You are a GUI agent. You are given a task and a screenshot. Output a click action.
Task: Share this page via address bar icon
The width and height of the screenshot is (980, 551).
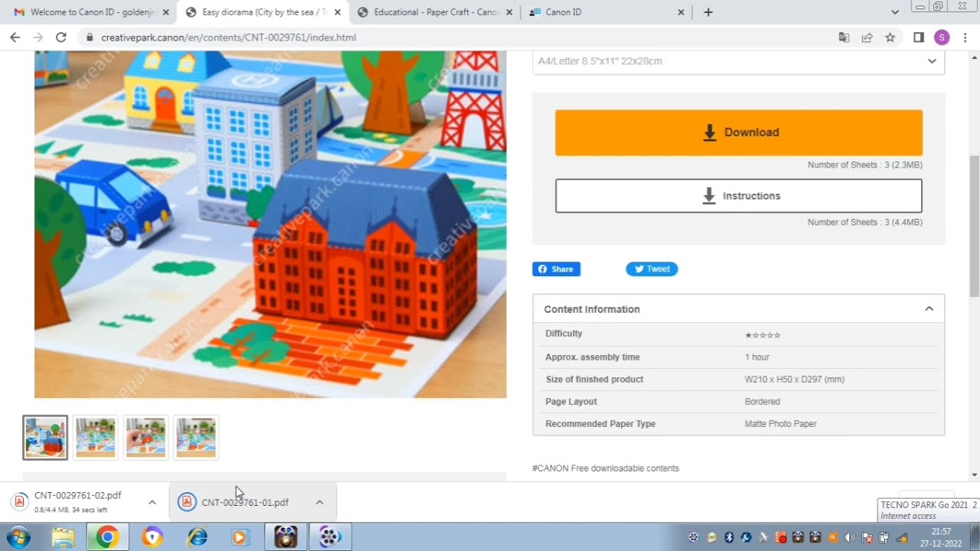click(867, 37)
